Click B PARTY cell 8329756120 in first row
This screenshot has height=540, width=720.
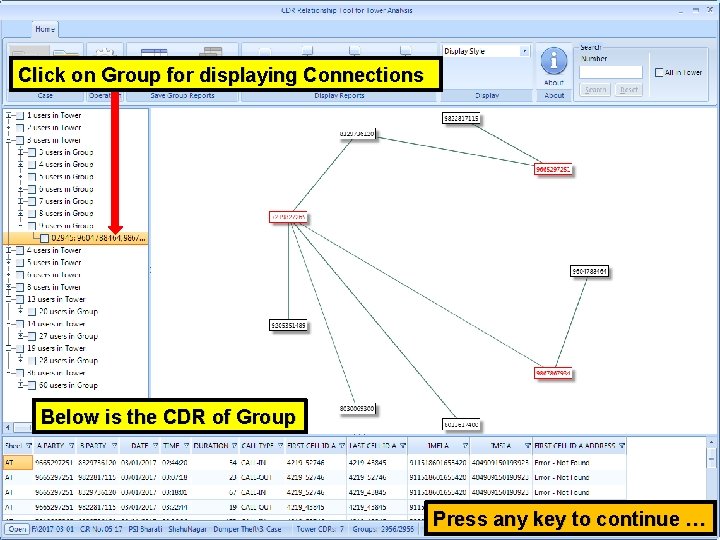(x=97, y=462)
